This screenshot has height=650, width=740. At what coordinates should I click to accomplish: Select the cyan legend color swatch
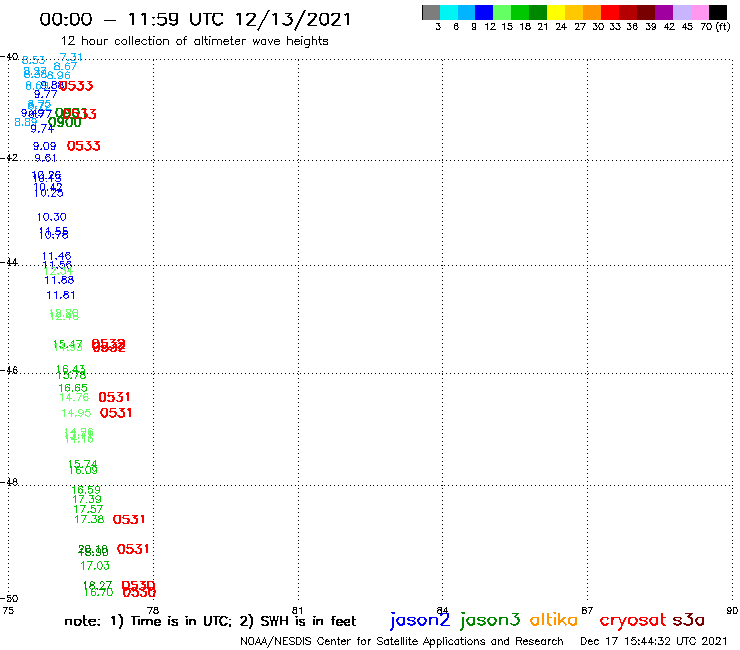448,13
